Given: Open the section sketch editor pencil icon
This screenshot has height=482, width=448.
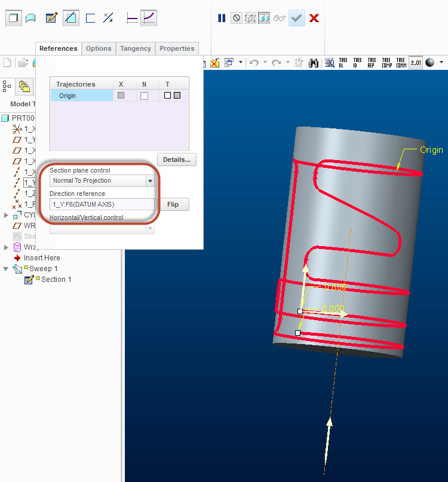Looking at the screenshot, I should tap(51, 18).
